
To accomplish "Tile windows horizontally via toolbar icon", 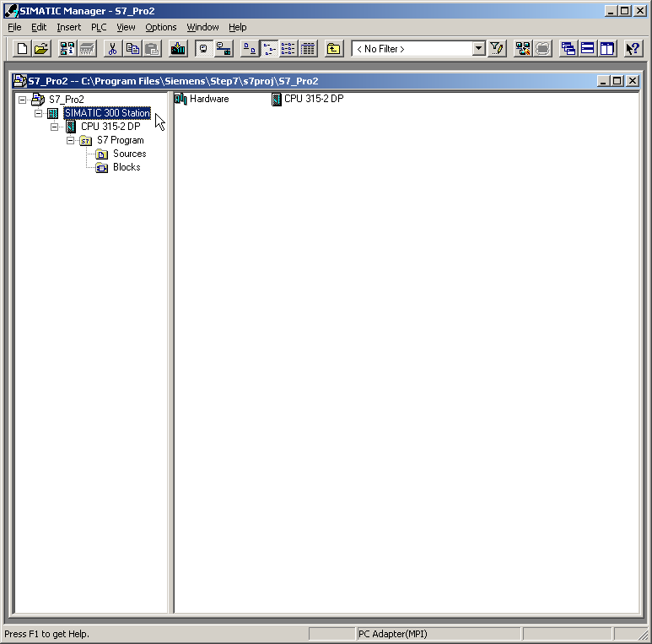I will tap(588, 49).
